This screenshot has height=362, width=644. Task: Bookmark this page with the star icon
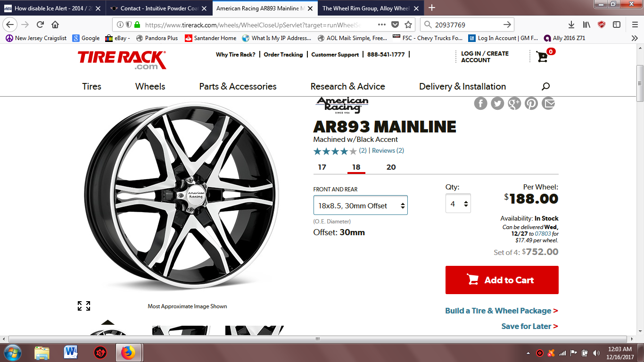point(408,25)
